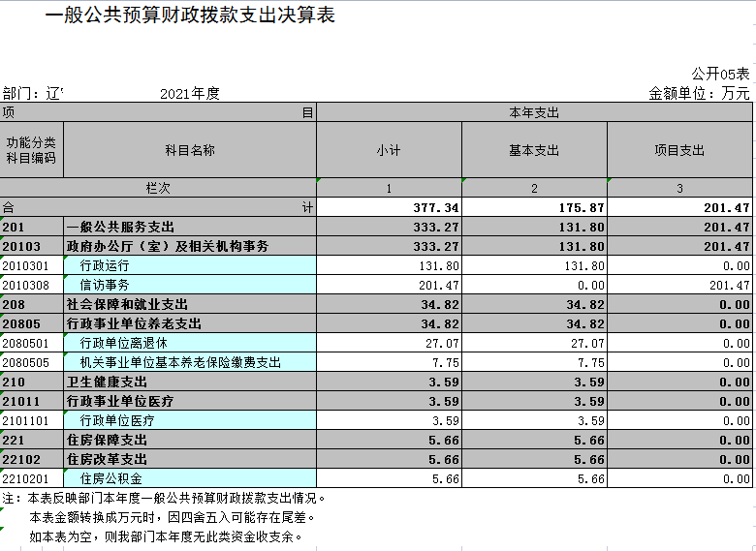Image resolution: width=756 pixels, height=551 pixels.
Task: Click the 公开05表 label
Action: [720, 74]
